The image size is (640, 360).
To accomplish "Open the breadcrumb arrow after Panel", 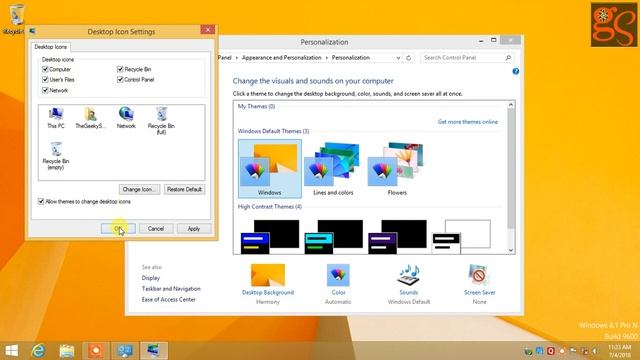I will [x=237, y=58].
